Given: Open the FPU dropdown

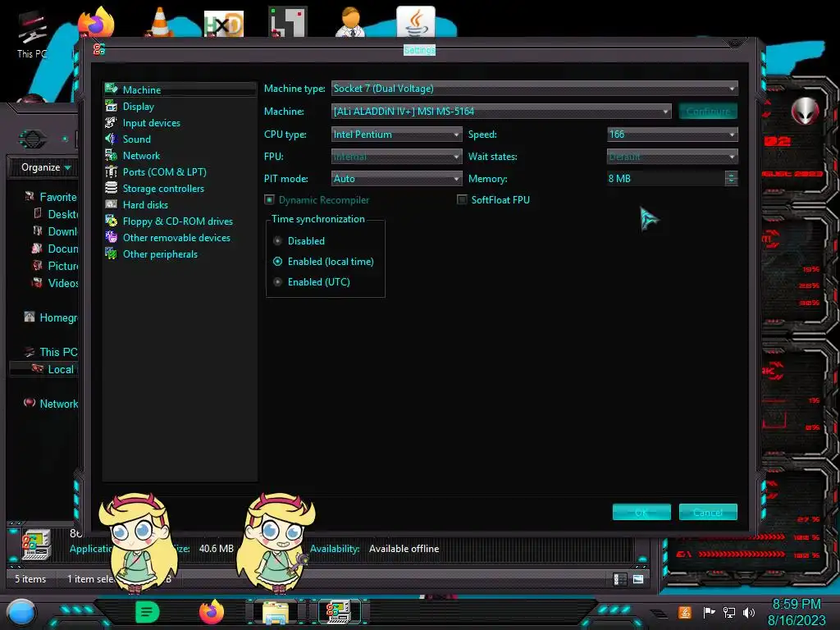Looking at the screenshot, I should (396, 157).
